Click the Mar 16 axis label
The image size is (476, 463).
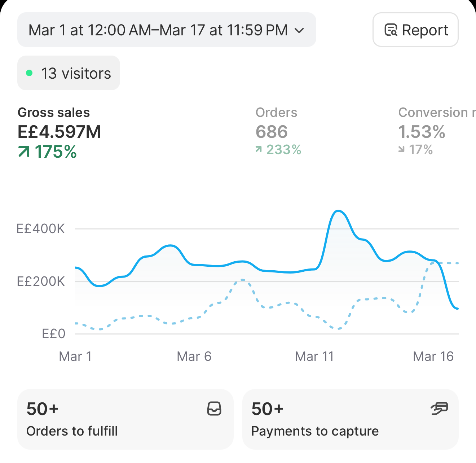coord(433,357)
